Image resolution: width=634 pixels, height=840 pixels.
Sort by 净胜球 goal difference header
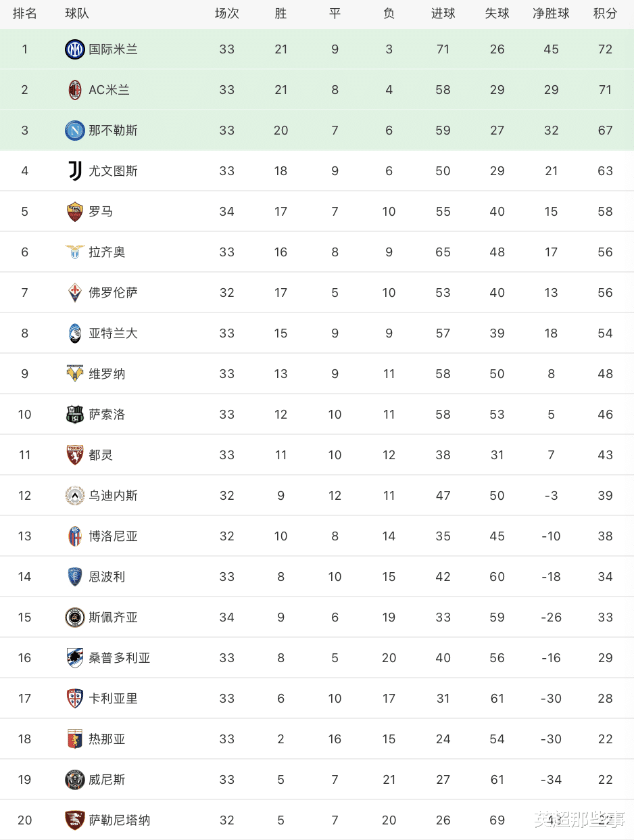[551, 14]
